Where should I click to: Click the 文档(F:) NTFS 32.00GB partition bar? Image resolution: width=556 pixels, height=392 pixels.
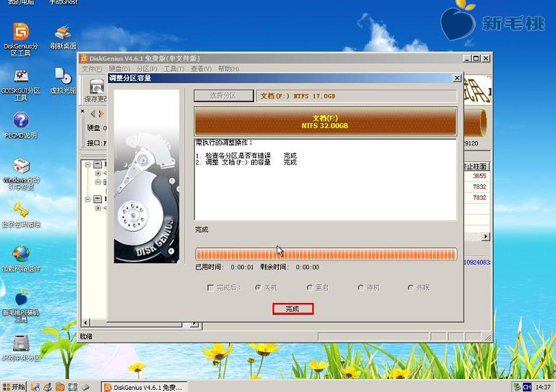click(325, 122)
